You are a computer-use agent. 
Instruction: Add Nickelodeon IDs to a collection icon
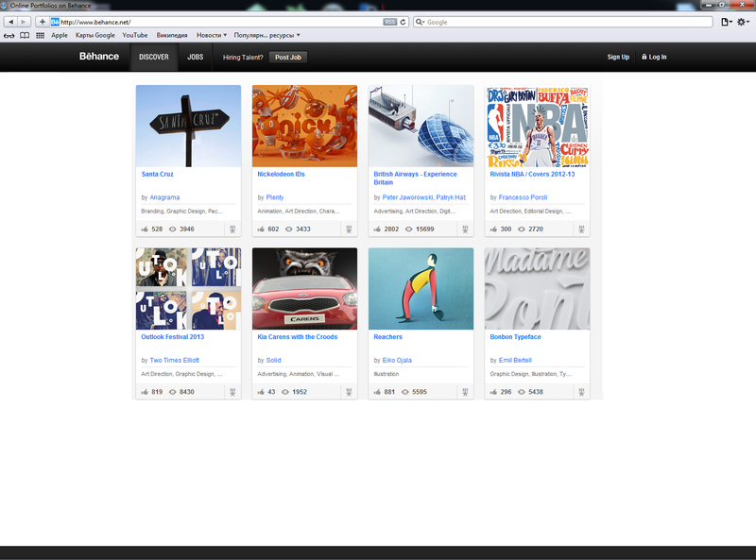pos(349,229)
